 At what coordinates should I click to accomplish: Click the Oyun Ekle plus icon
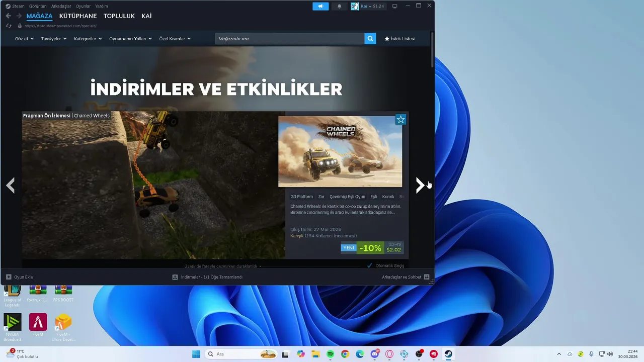9,277
